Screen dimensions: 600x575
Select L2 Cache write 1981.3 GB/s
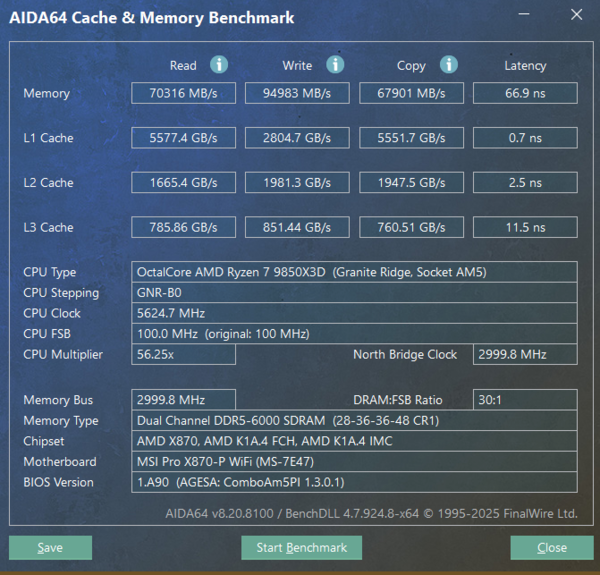coord(297,182)
